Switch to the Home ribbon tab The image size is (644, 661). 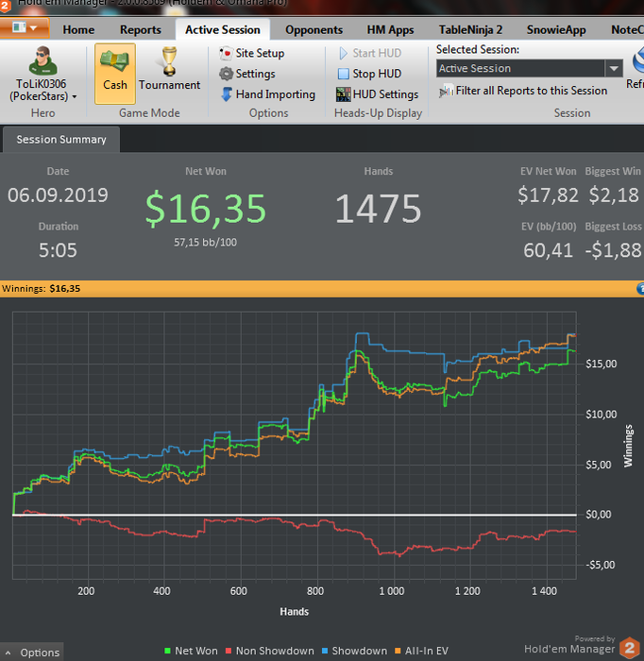tap(78, 30)
